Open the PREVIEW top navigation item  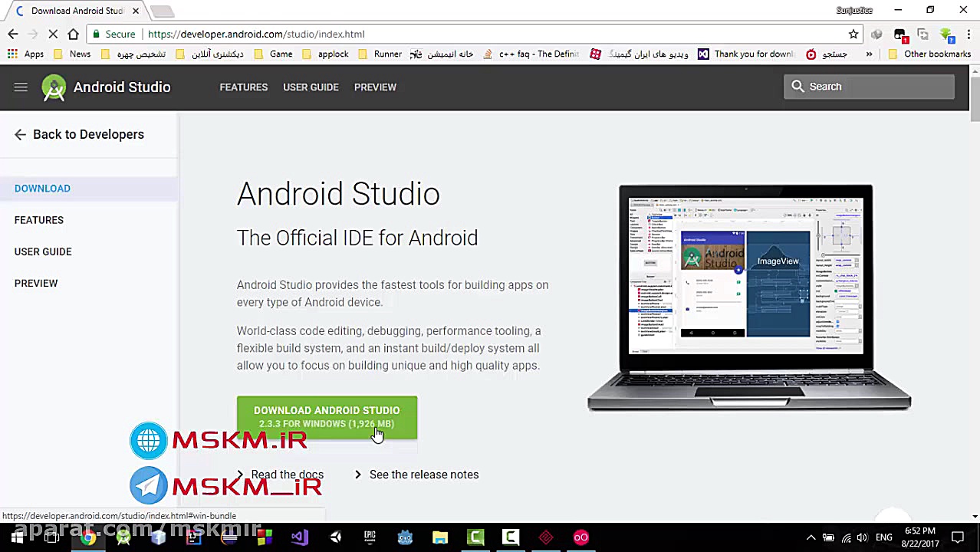tap(375, 87)
